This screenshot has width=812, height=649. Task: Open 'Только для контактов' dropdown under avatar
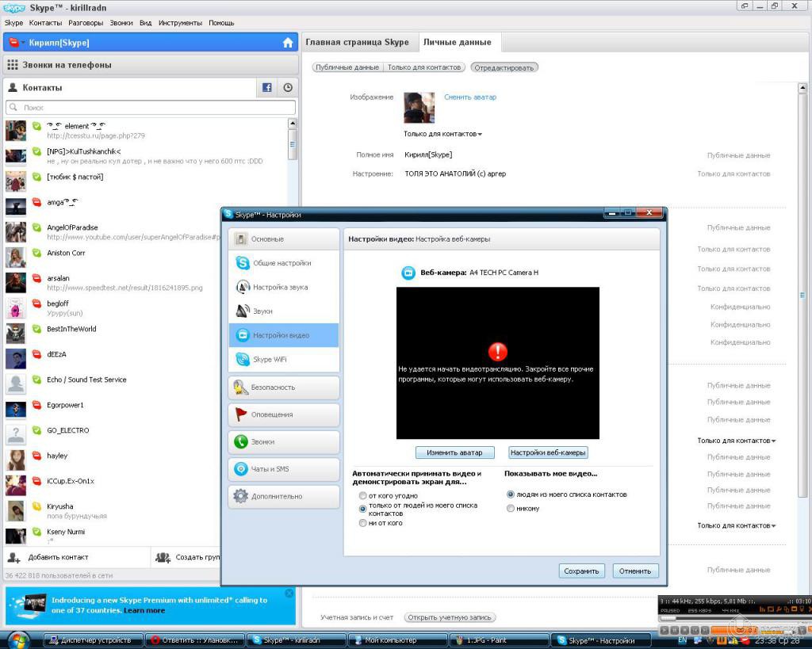(442, 134)
